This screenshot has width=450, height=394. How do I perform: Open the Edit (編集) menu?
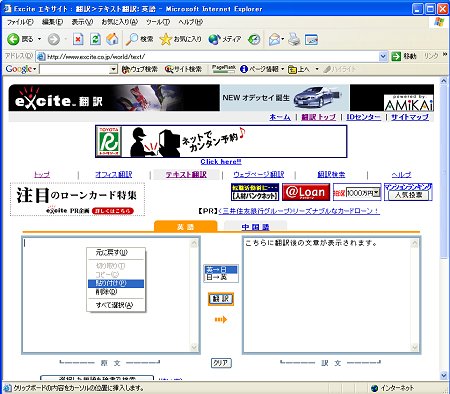pyautogui.click(x=52, y=22)
